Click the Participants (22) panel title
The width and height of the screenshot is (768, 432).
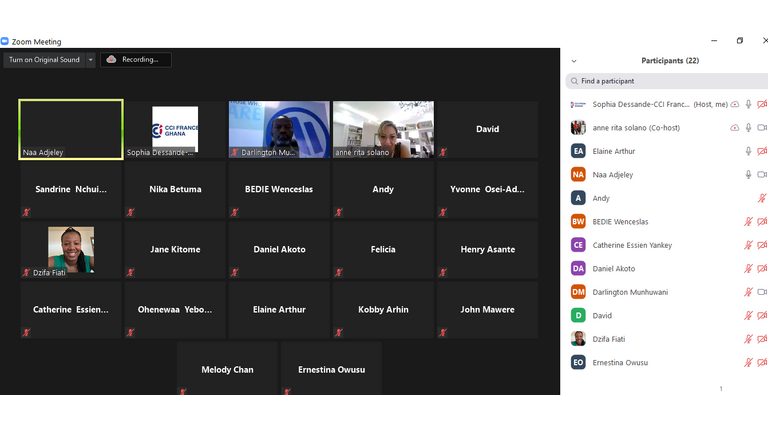[x=670, y=61]
